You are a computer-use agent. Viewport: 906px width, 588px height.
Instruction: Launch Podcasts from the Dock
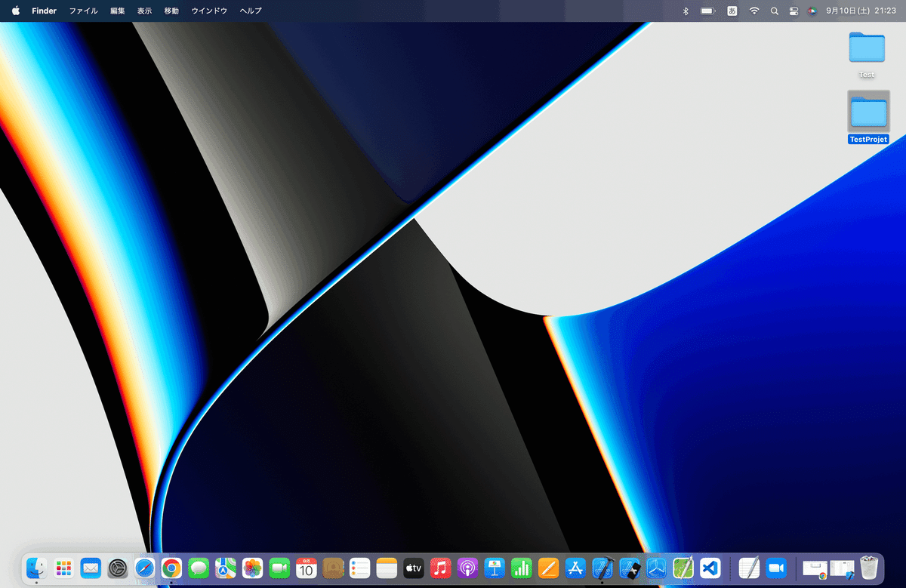467,568
